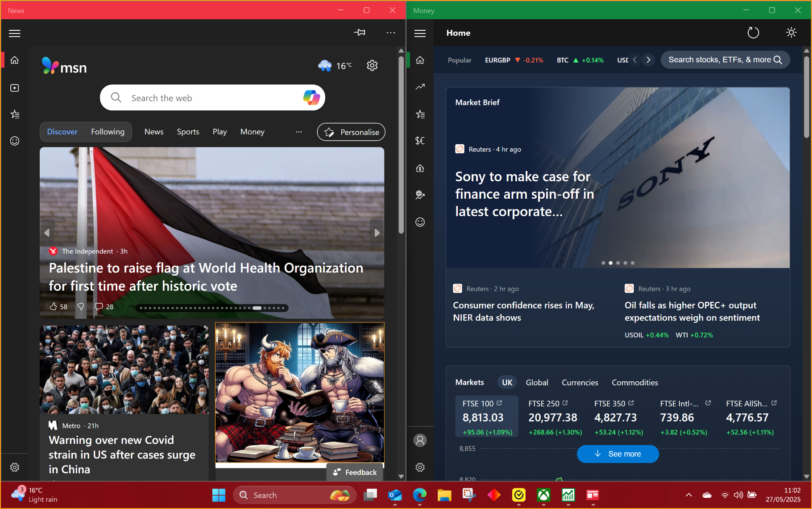Click the carousel progress dots indicator
812x509 pixels.
[212, 308]
